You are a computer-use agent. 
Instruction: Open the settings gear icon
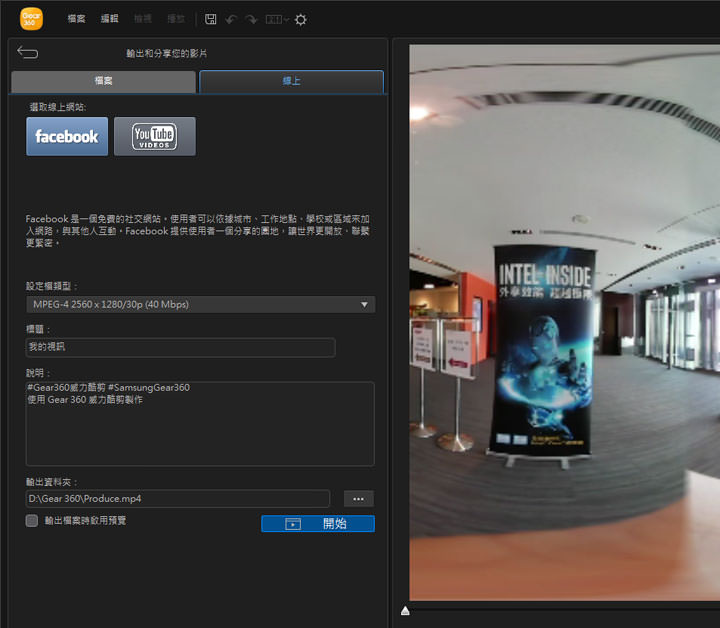tap(301, 19)
